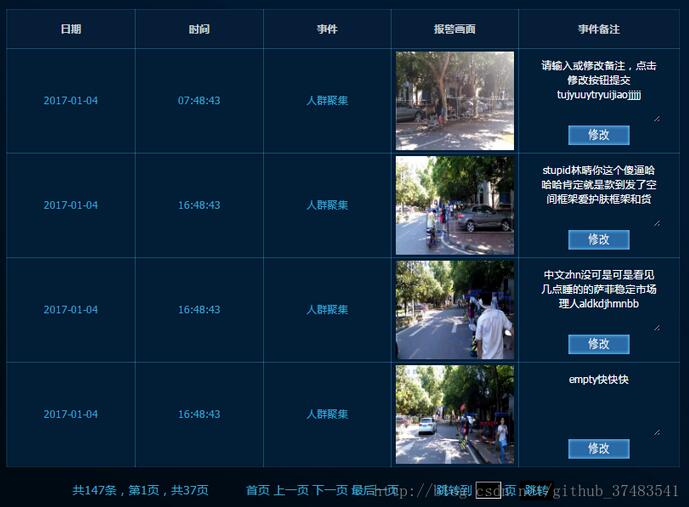Focus the page number input box
This screenshot has width=689, height=507.
click(x=487, y=490)
